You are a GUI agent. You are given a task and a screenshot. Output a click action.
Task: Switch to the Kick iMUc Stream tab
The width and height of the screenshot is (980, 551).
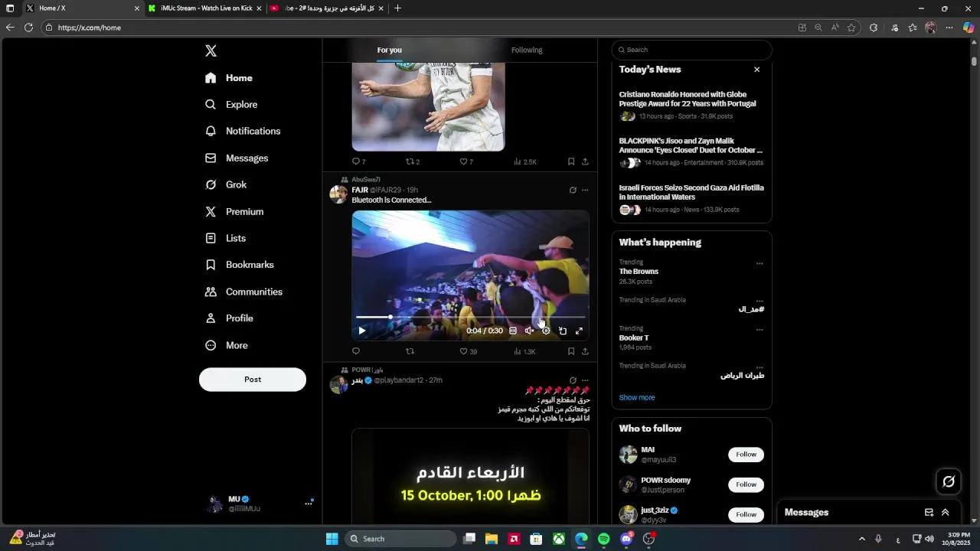click(x=205, y=8)
